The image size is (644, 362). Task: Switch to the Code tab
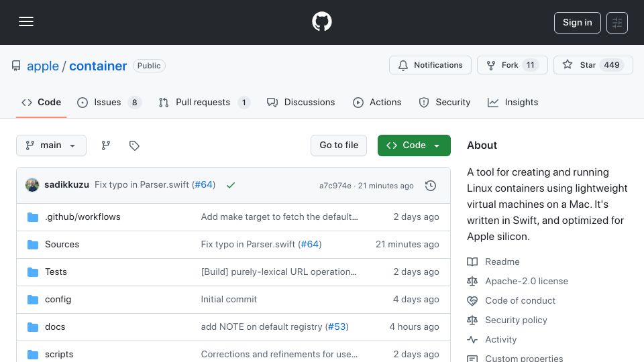point(41,102)
